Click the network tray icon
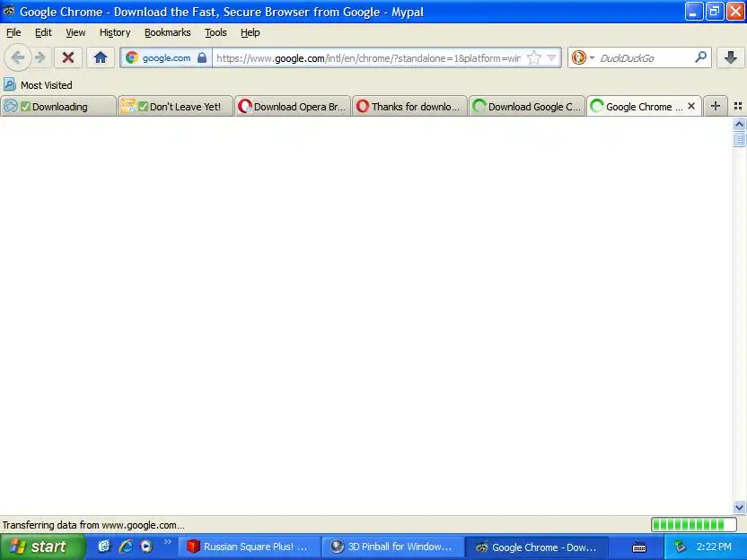The height and width of the screenshot is (560, 747). tap(680, 547)
